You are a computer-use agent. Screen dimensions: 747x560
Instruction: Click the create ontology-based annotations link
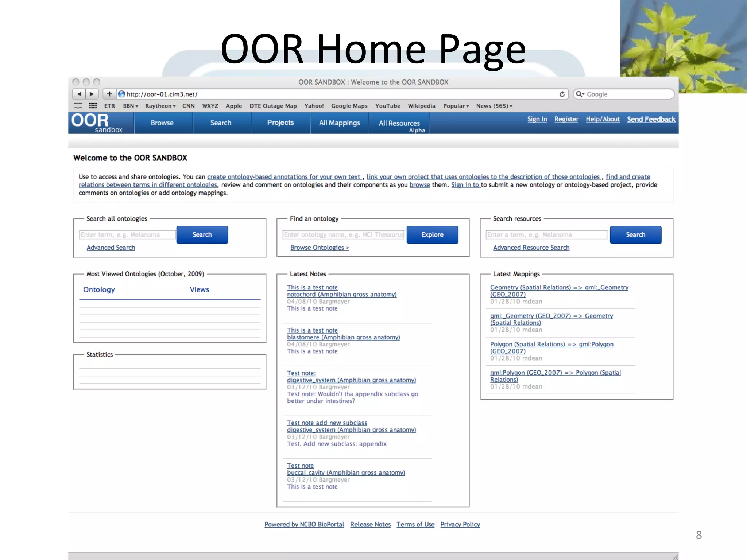tap(284, 177)
